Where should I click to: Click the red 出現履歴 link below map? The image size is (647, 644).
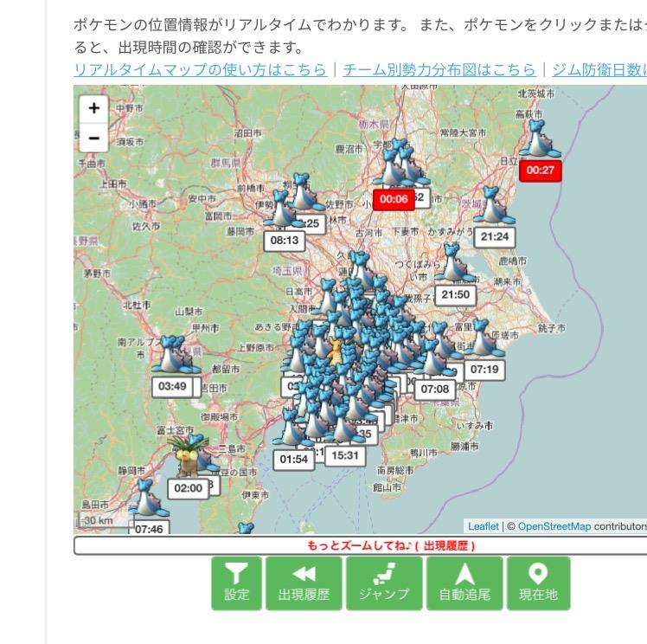[x=445, y=545]
